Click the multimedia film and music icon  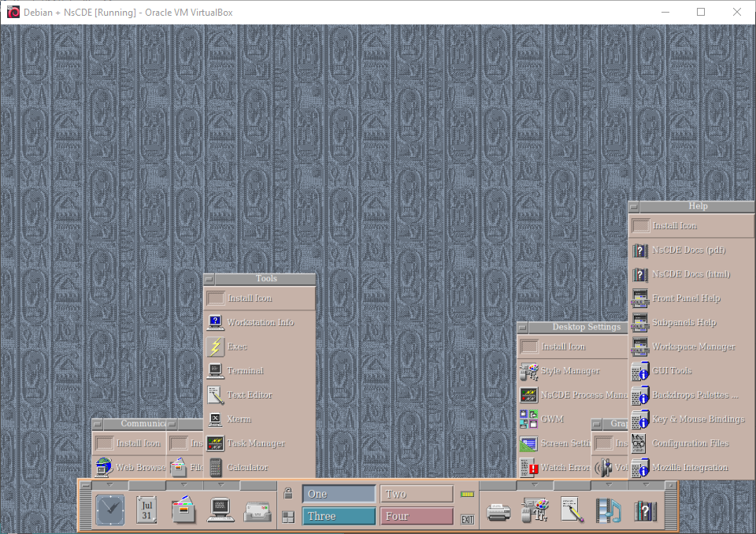click(x=609, y=511)
